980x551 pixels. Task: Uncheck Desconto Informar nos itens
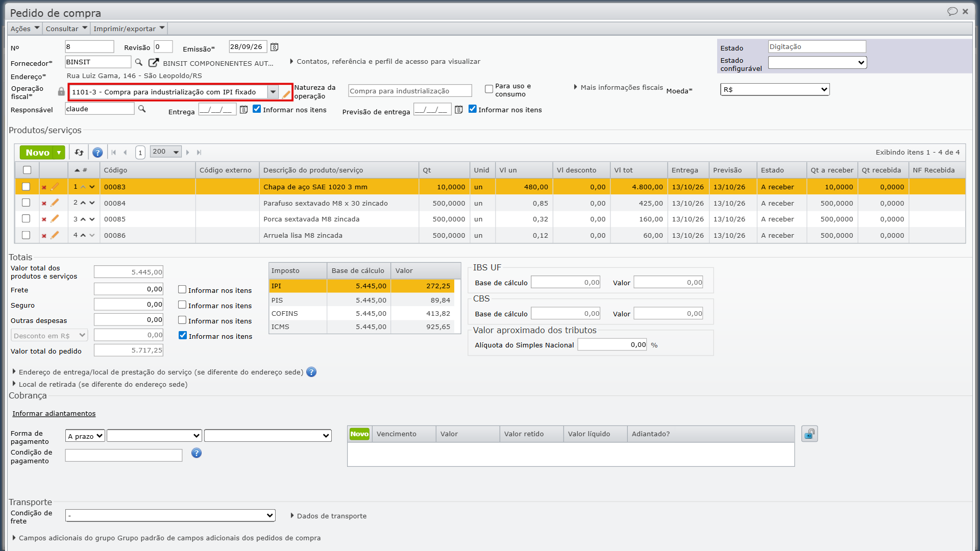pos(183,336)
